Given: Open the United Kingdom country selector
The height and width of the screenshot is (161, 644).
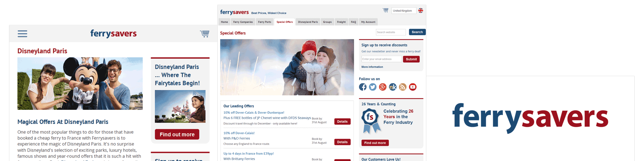Looking at the screenshot, I should point(404,11).
